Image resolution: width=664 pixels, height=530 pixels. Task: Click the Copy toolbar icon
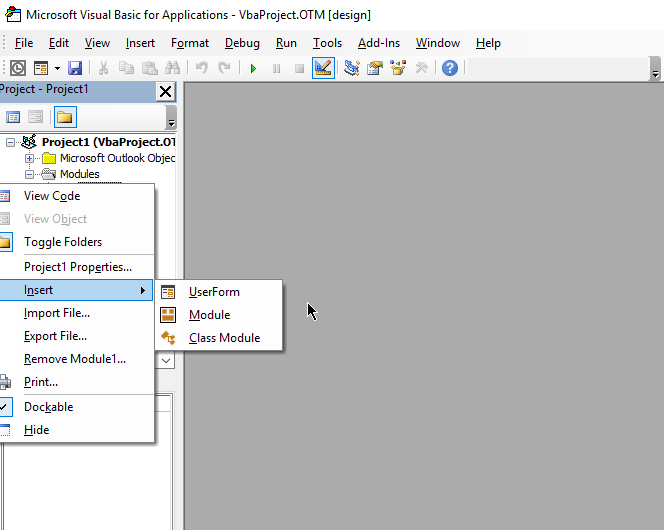tap(126, 68)
